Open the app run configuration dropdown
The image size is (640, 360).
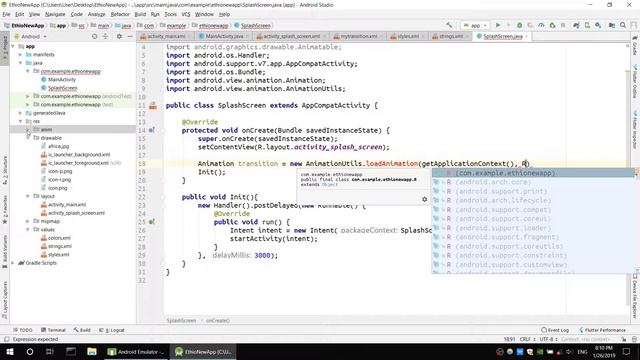[476, 25]
